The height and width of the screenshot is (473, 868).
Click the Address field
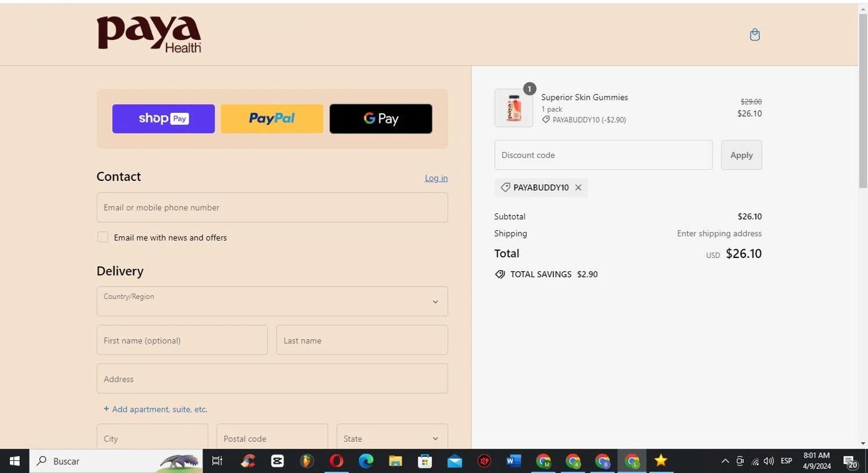click(272, 379)
